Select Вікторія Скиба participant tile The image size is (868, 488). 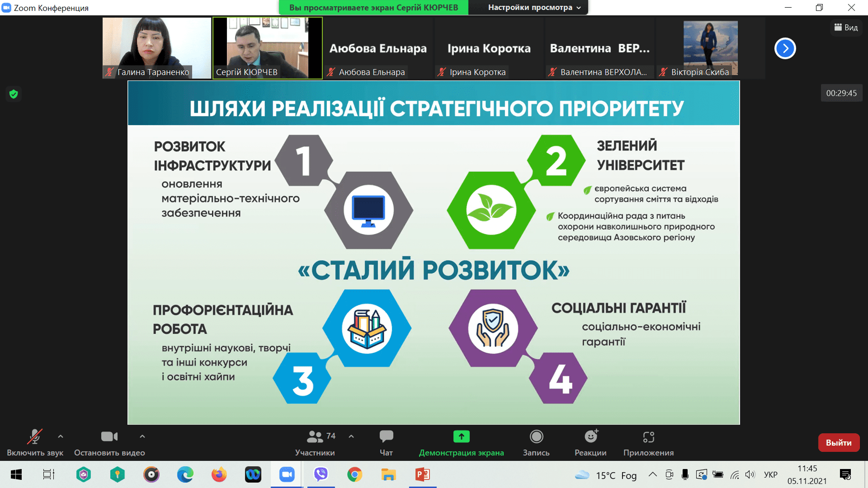tap(711, 48)
